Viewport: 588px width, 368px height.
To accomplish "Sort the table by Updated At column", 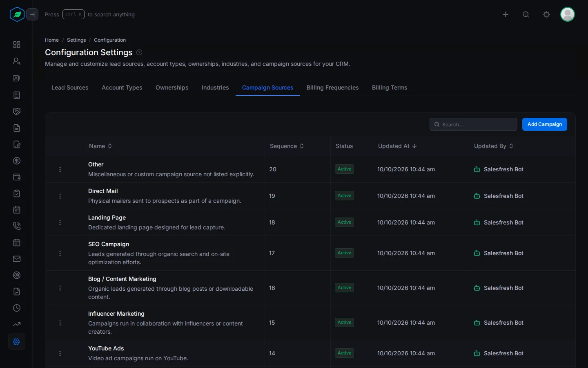I will click(x=397, y=146).
